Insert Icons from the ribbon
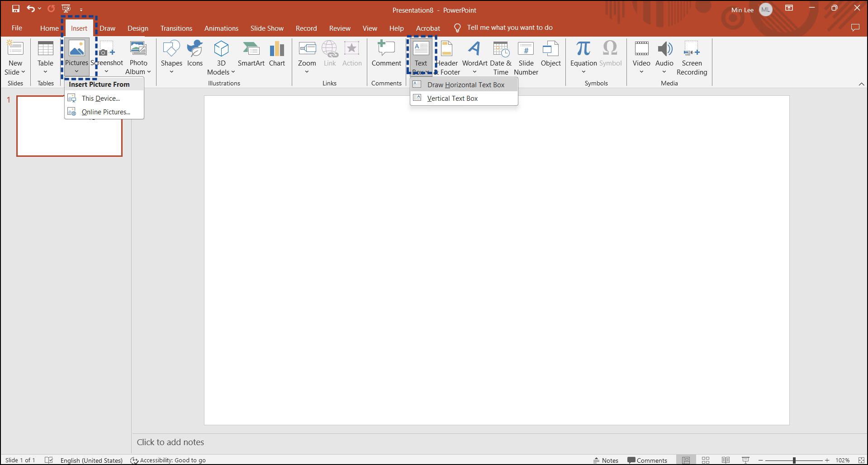Image resolution: width=868 pixels, height=465 pixels. coord(195,54)
